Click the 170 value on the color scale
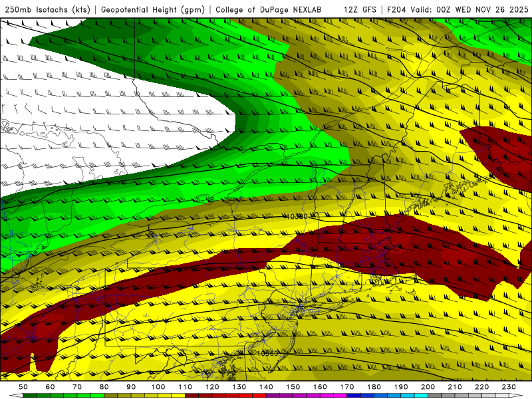Viewport: 532px width, 399px height. tap(347, 387)
